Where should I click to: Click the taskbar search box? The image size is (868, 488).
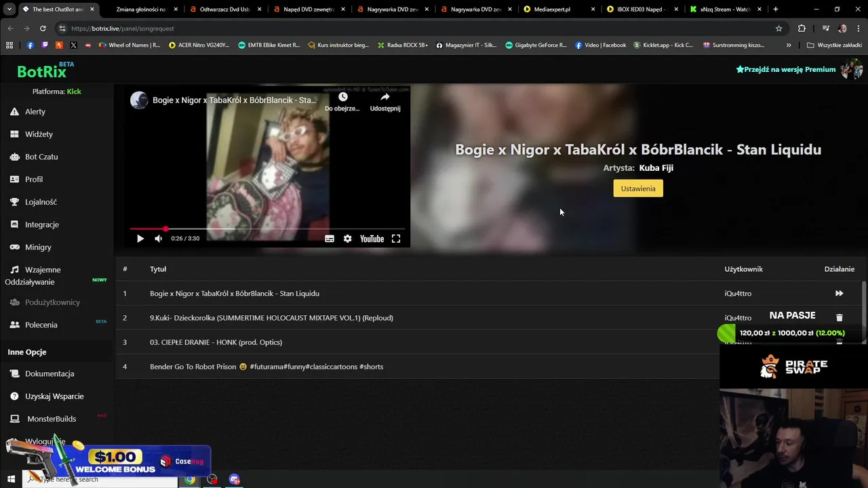[100, 479]
